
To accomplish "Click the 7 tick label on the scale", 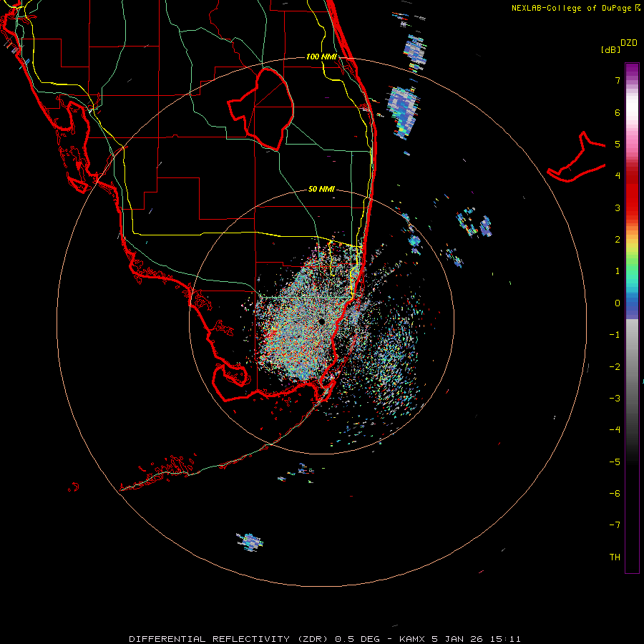I will tap(618, 80).
